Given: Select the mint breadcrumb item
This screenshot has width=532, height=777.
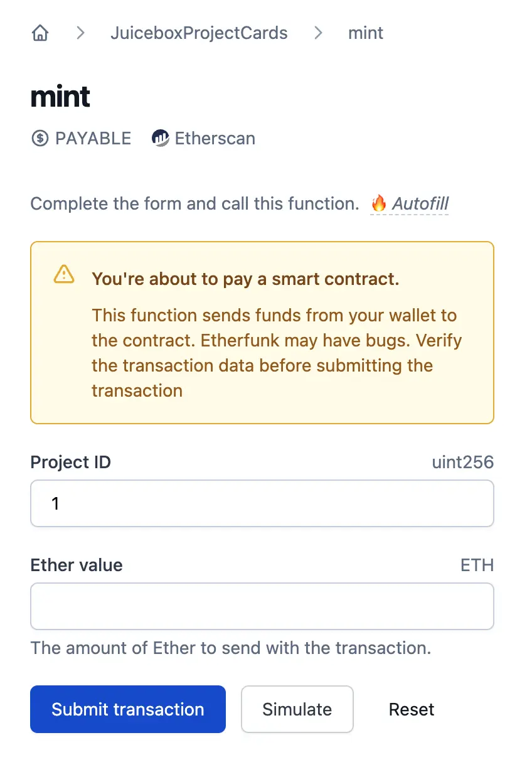Looking at the screenshot, I should [366, 33].
